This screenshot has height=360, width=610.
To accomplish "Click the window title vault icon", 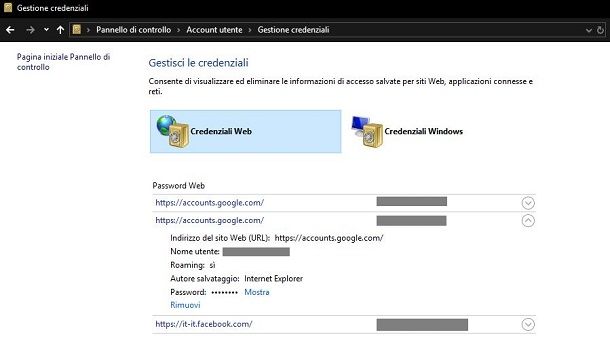I will click(x=8, y=7).
